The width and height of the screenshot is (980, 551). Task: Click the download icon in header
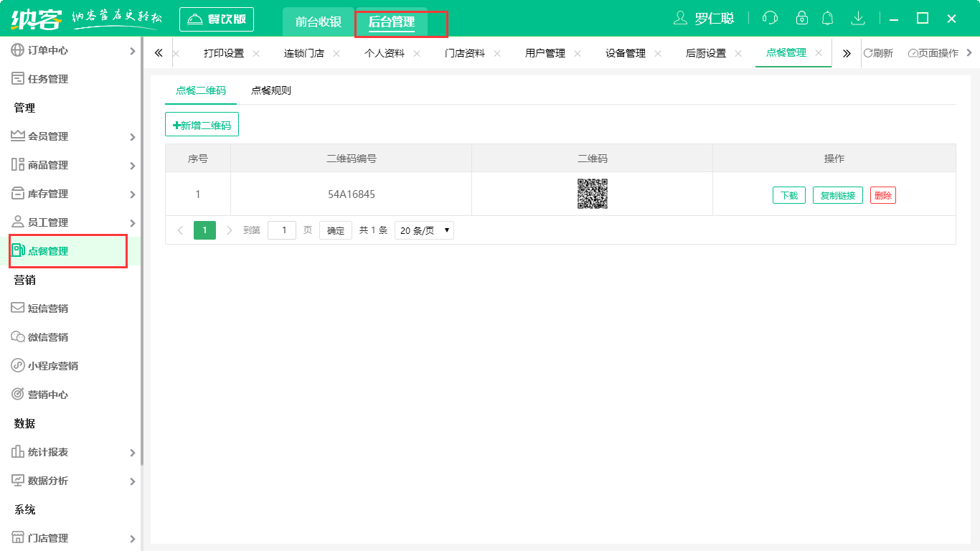[x=857, y=19]
